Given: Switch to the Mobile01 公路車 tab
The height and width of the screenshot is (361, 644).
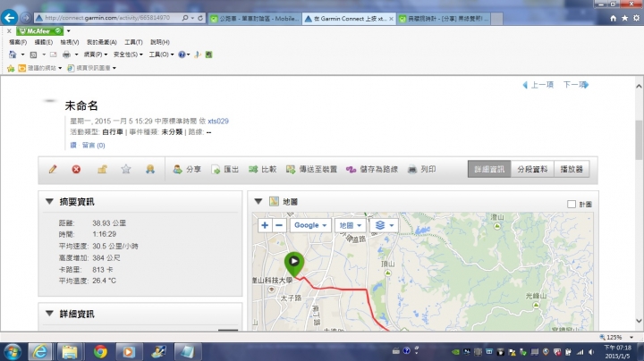Looking at the screenshot, I should pos(255,19).
